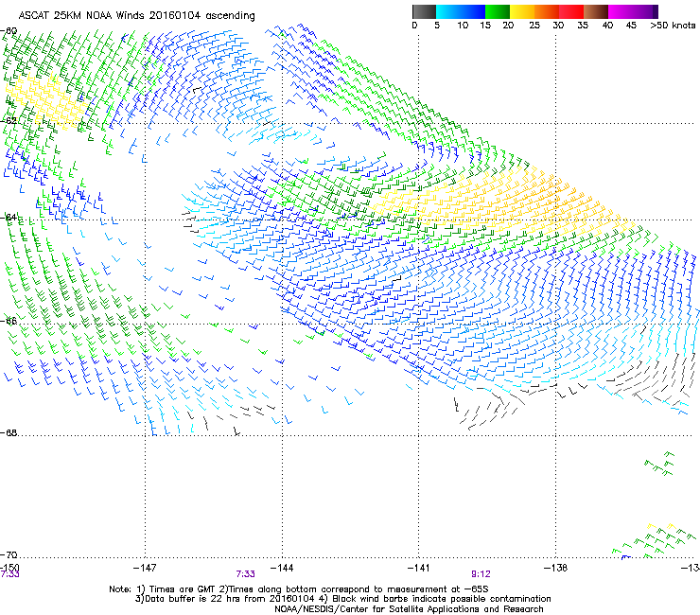The width and height of the screenshot is (700, 615).
Task: Click the '15' legend scale label
Action: click(x=485, y=26)
